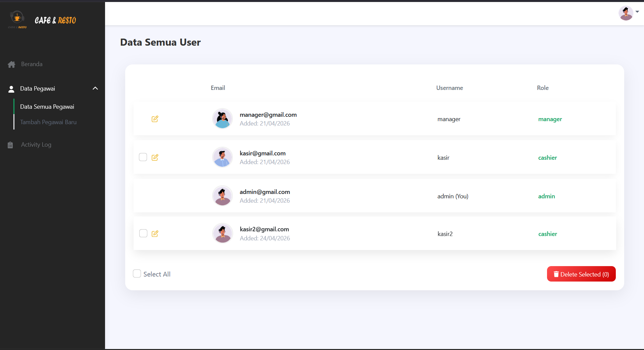644x350 pixels.
Task: Click the kasir@gmail.com email text
Action: click(x=262, y=153)
